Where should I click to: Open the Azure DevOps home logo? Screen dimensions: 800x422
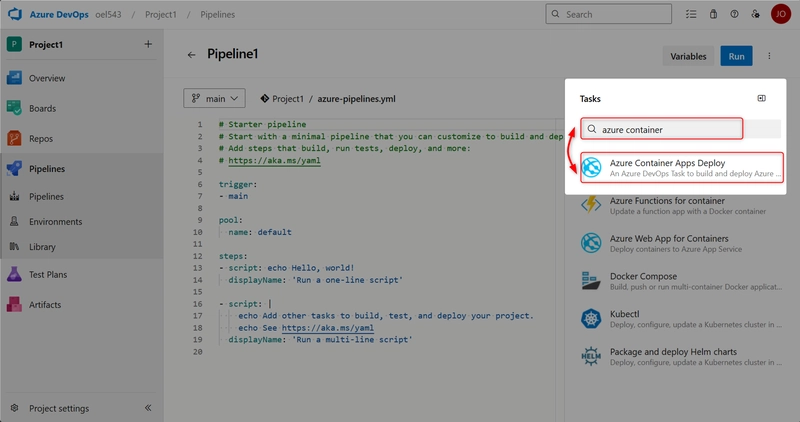(15, 15)
